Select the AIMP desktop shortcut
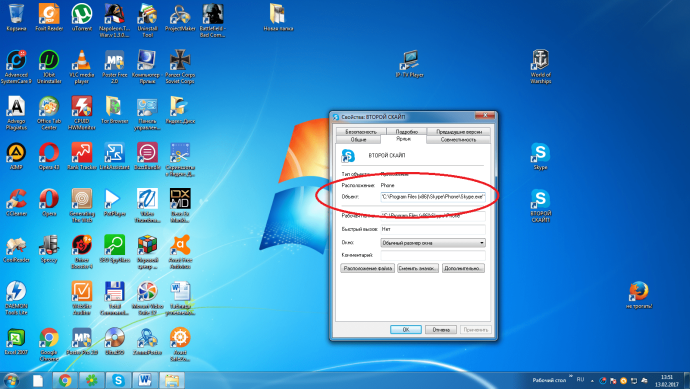 point(16,157)
